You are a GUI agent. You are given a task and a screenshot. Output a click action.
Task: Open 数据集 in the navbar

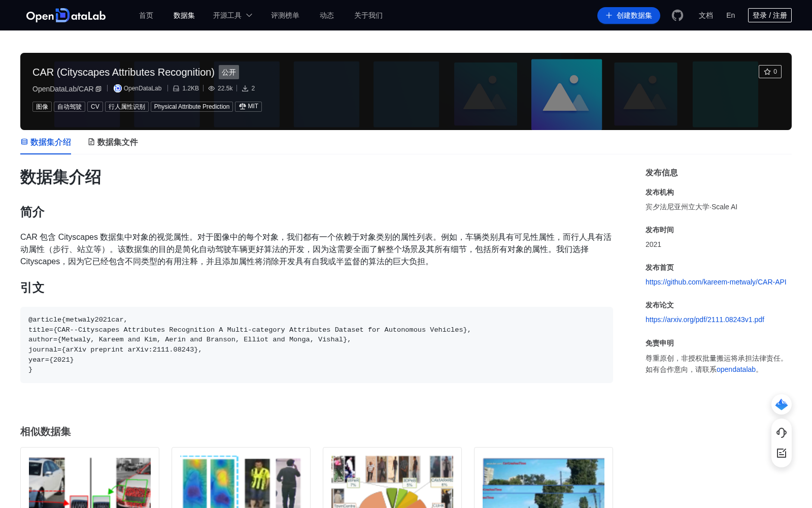coord(184,15)
